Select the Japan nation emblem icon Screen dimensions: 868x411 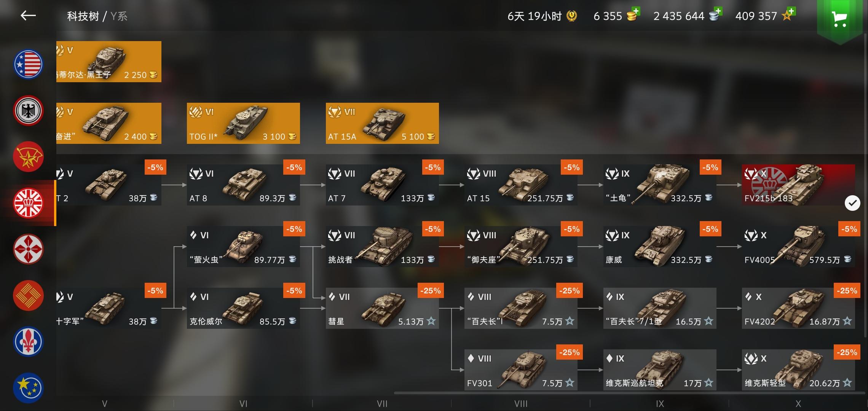(x=28, y=249)
